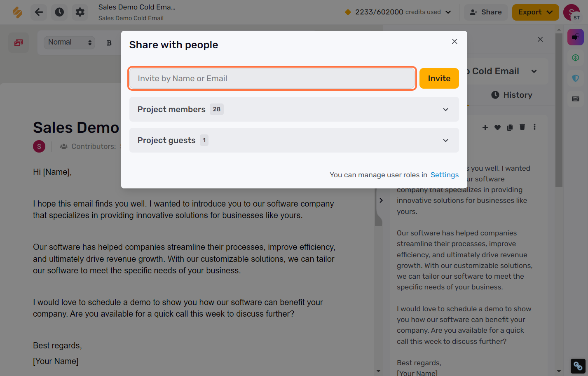Collapse the side panel with chevron arrow
Screen dimensions: 588x376
[x=381, y=200]
